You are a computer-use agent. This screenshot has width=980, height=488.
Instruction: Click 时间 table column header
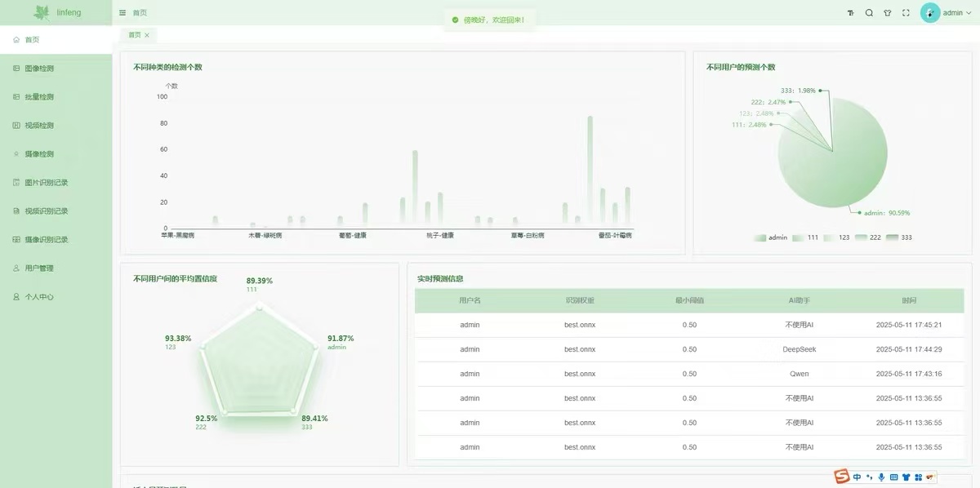point(909,300)
